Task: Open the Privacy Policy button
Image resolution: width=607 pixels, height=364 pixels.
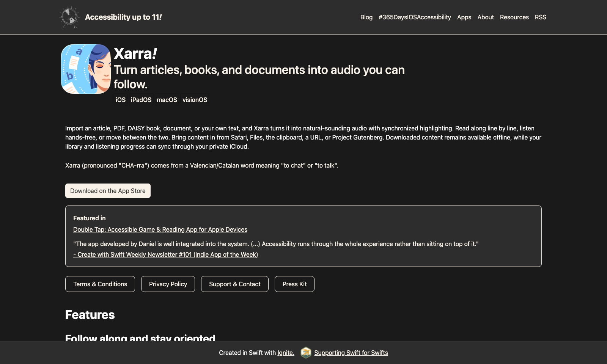Action: click(x=168, y=284)
